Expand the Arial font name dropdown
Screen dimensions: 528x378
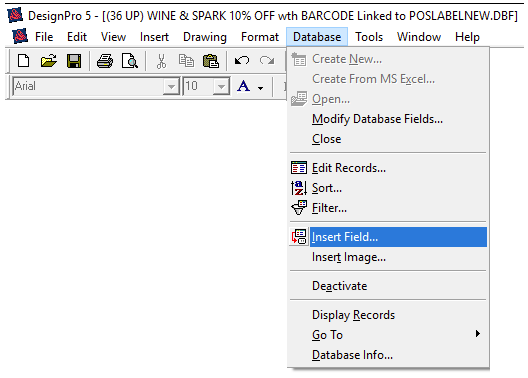[x=171, y=87]
